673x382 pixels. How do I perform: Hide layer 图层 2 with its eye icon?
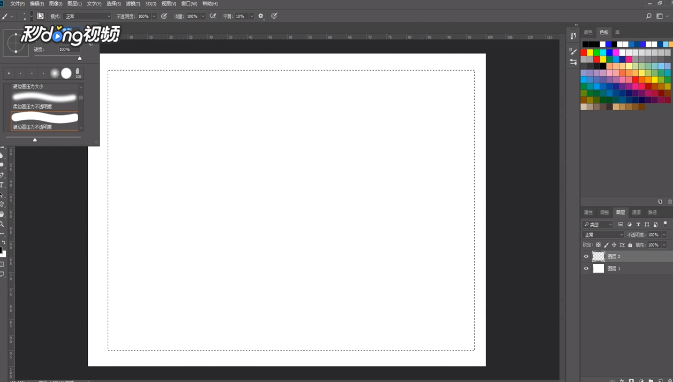pyautogui.click(x=586, y=257)
